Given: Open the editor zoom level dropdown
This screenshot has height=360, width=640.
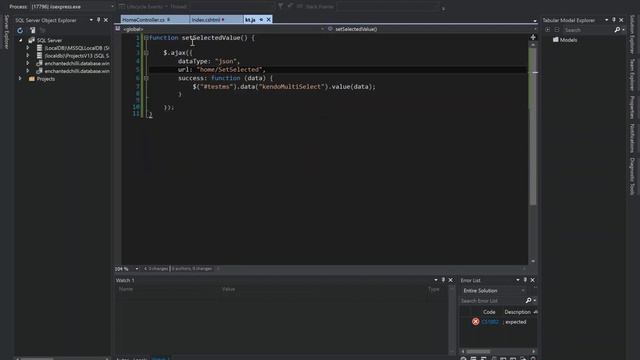Looking at the screenshot, I should pyautogui.click(x=137, y=269).
